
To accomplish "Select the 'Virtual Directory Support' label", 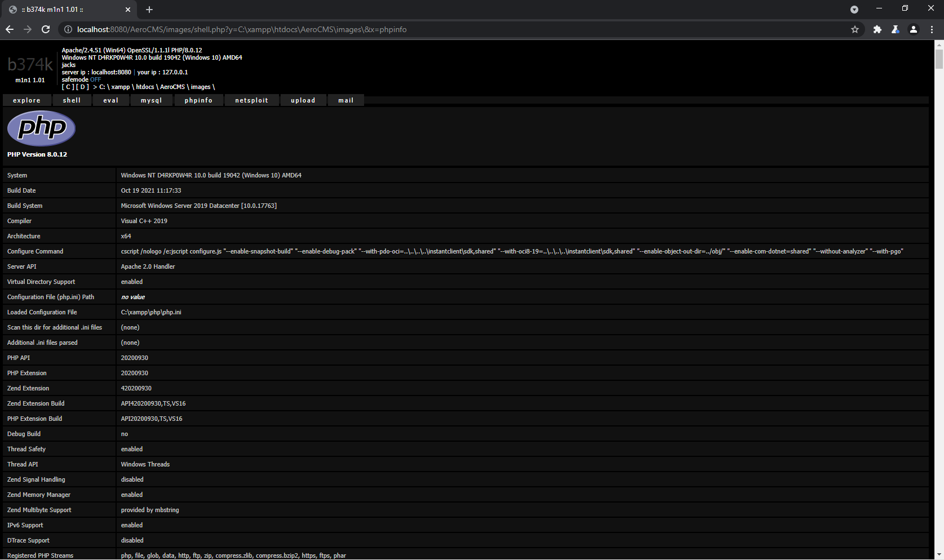I will click(41, 282).
